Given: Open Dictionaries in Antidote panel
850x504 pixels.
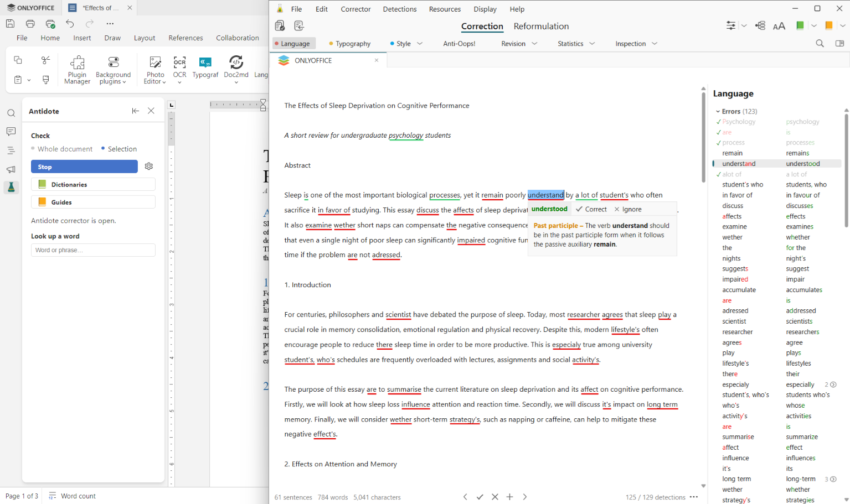Looking at the screenshot, I should tap(93, 184).
